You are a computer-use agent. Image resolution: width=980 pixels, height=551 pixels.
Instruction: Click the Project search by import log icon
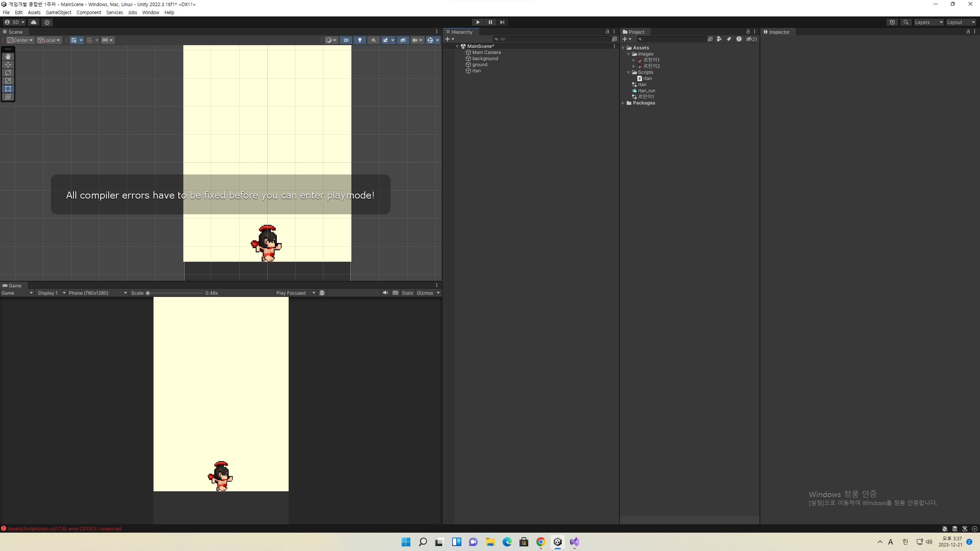pos(739,39)
